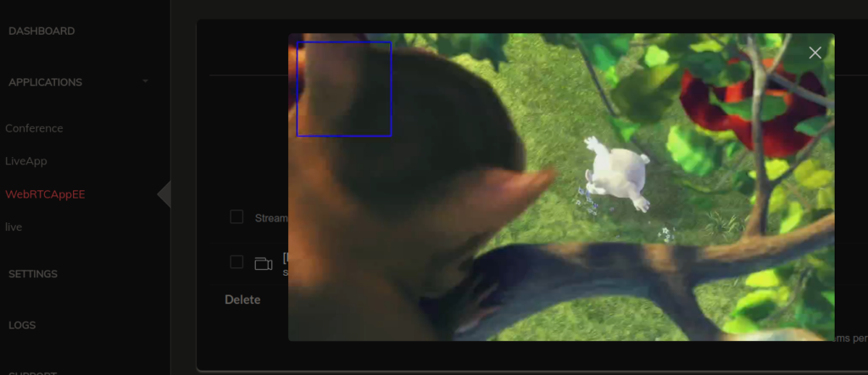Open the Applications menu item
This screenshot has width=868, height=375.
[46, 82]
